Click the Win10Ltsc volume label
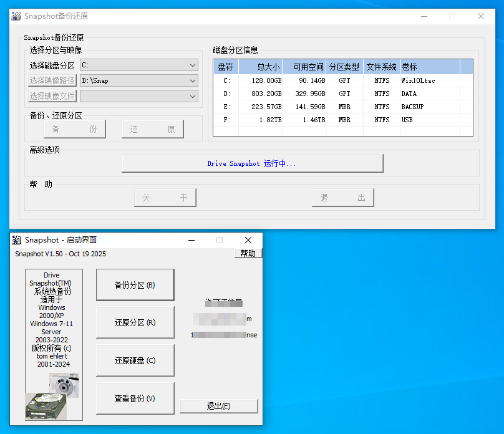 click(418, 80)
